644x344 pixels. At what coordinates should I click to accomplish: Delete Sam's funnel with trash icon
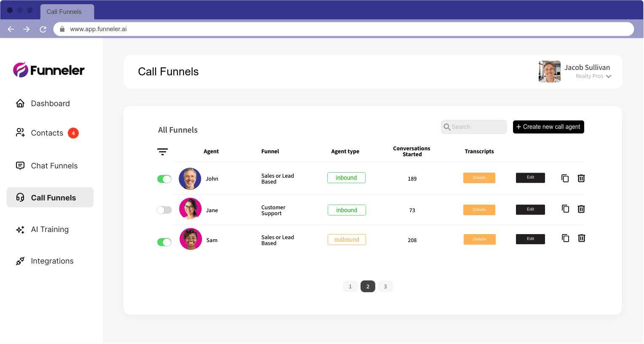click(x=582, y=238)
